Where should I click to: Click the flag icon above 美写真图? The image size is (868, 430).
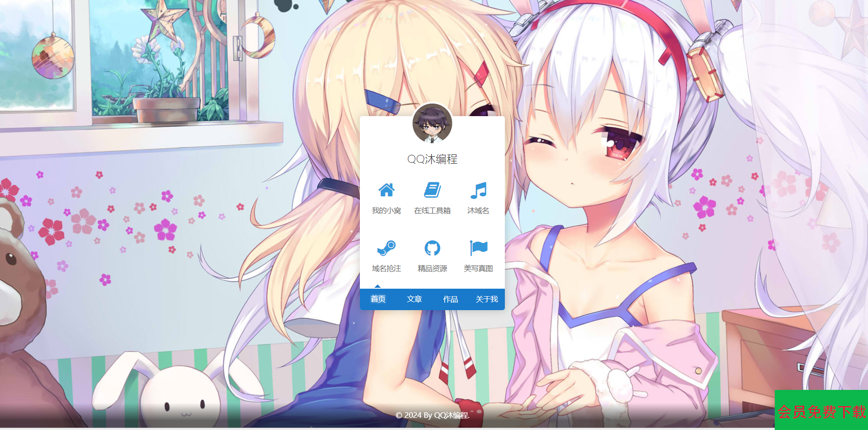click(478, 248)
